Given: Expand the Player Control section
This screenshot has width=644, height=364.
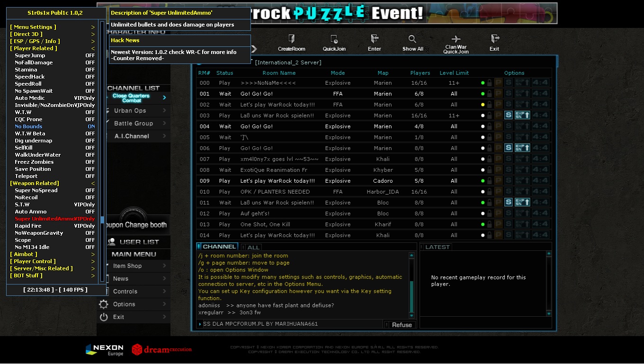Looking at the screenshot, I should [x=53, y=261].
